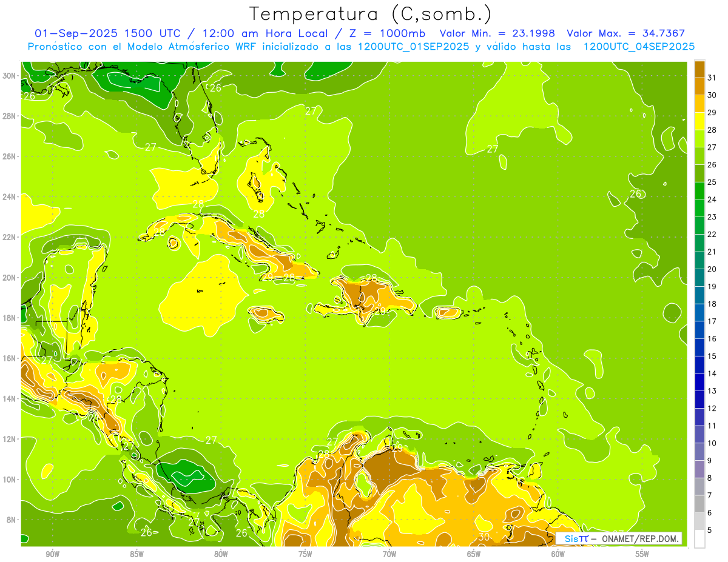Pick the dark green swatch between 24 and 25
Viewport: 728px width, 562px height.
699,191
